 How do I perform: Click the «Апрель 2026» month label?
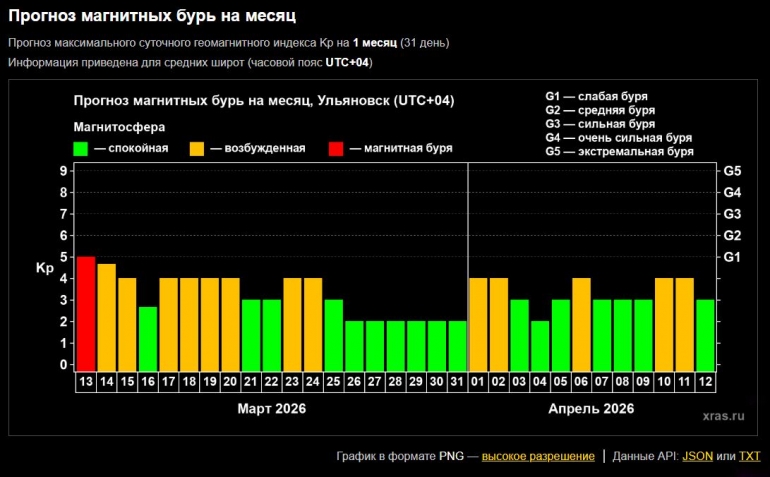click(x=592, y=409)
